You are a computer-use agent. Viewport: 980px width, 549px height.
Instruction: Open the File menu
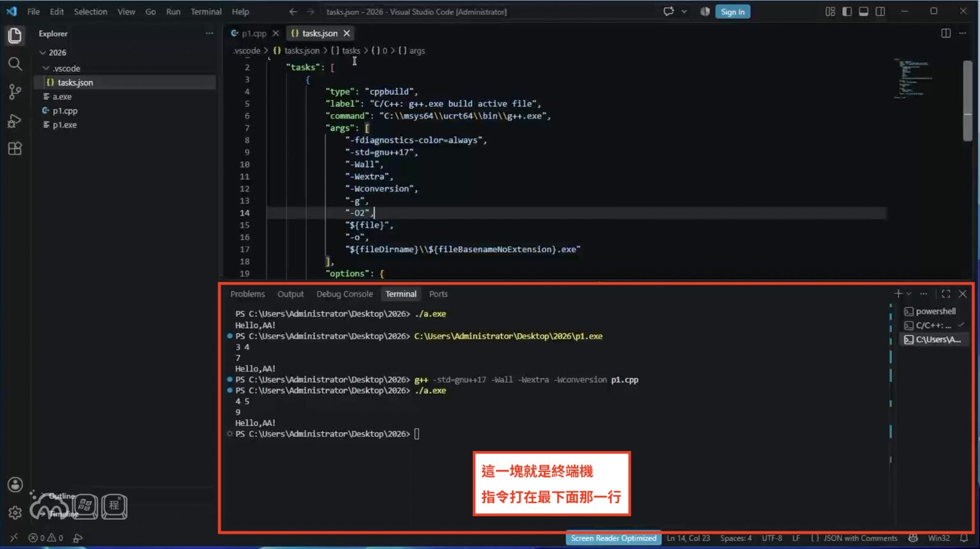[x=34, y=12]
